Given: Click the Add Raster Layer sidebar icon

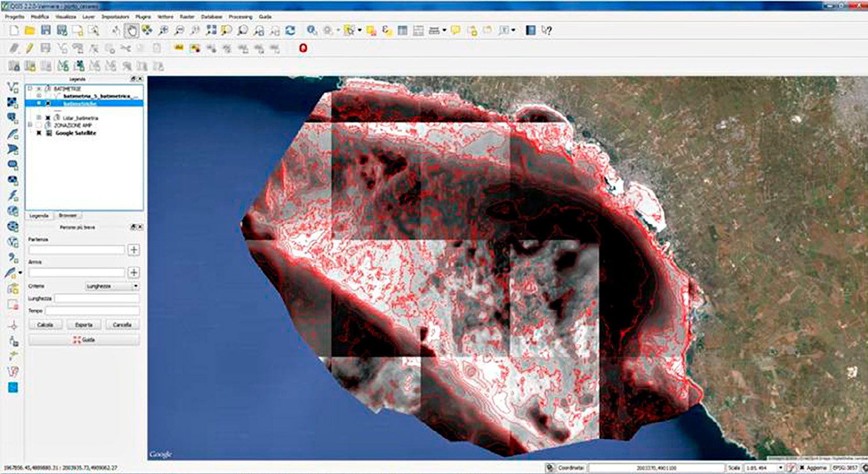Looking at the screenshot, I should click(x=13, y=103).
